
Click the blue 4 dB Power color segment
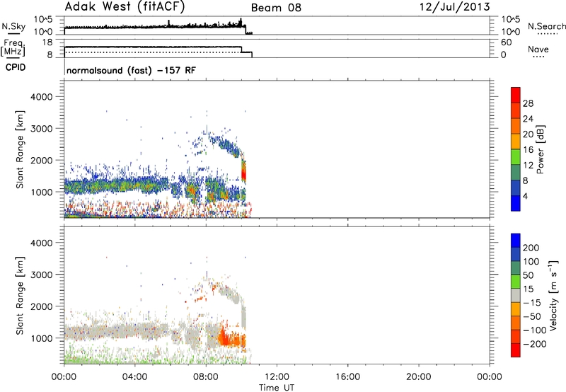coord(516,203)
